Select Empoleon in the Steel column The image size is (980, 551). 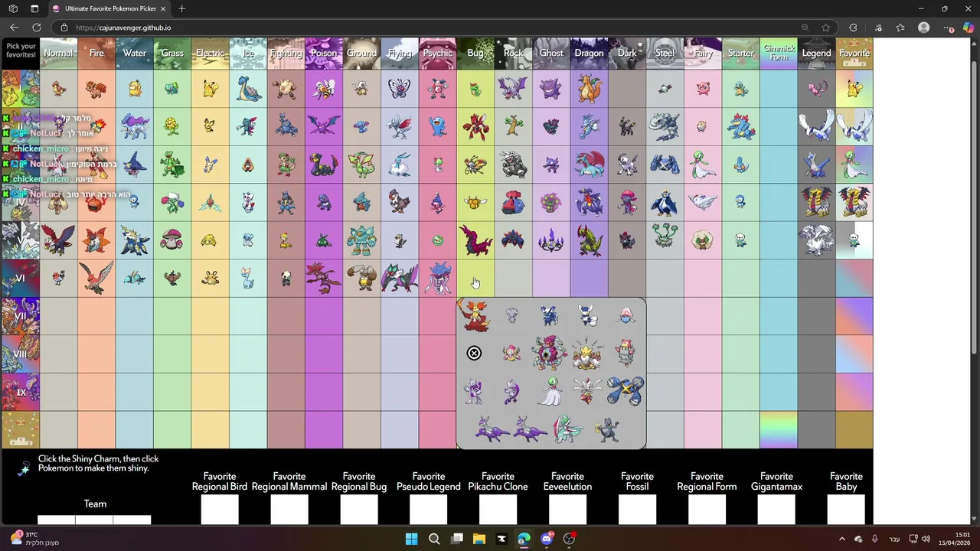[665, 202]
